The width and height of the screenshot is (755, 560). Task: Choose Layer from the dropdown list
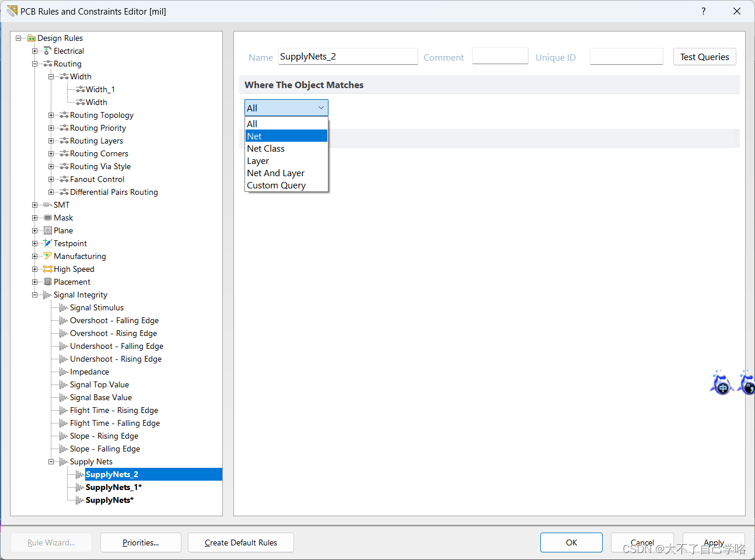[x=286, y=160]
